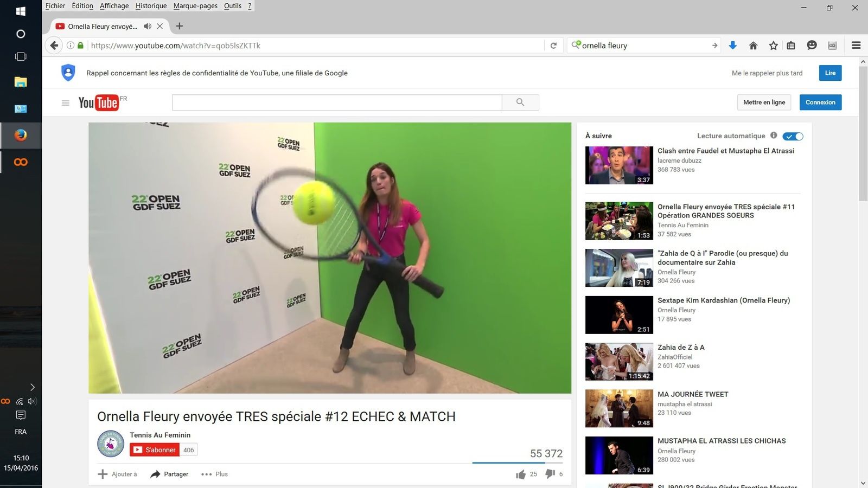868x488 pixels.
Task: Open Cortana search circle icon
Action: (21, 34)
